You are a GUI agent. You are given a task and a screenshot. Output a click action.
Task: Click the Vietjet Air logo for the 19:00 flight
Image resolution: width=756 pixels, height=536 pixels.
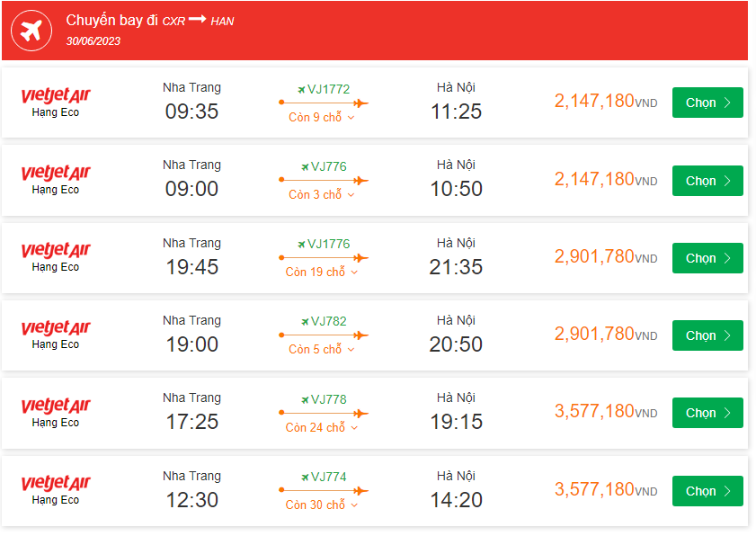(x=56, y=327)
